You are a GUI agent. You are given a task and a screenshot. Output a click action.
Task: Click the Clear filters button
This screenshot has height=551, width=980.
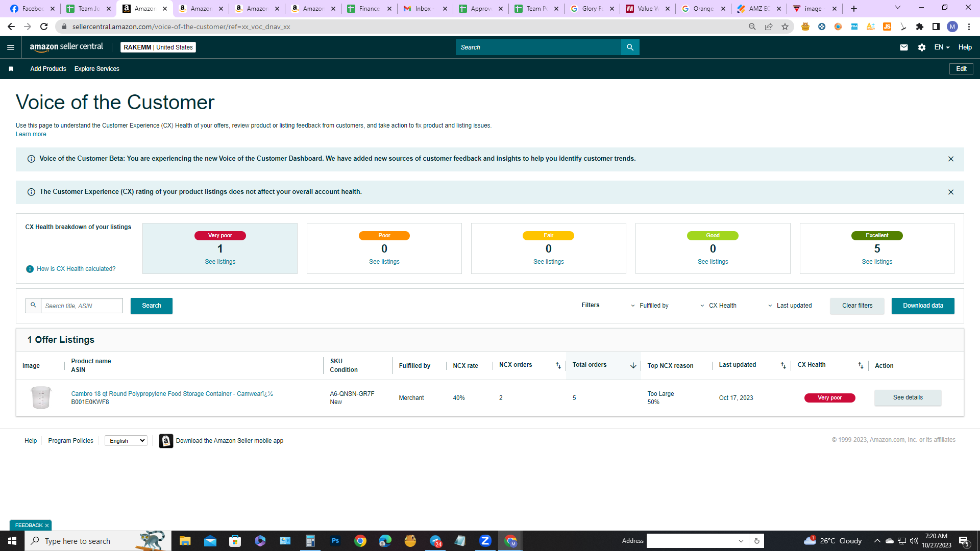click(x=857, y=306)
